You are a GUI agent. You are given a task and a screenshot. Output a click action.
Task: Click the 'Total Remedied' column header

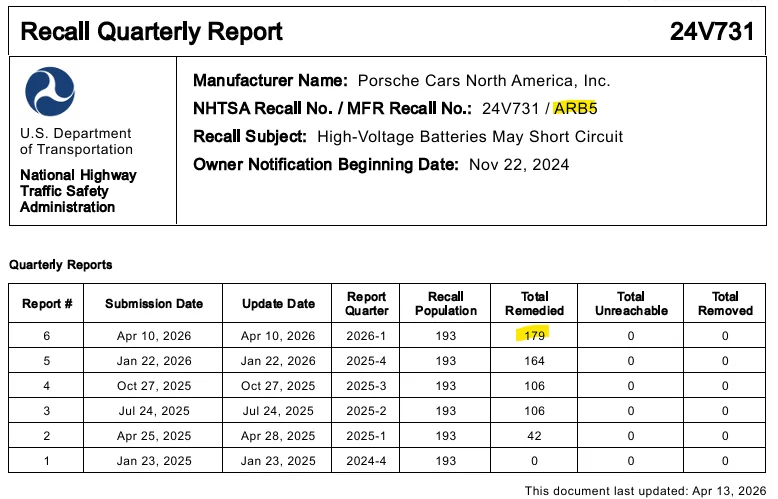[534, 304]
